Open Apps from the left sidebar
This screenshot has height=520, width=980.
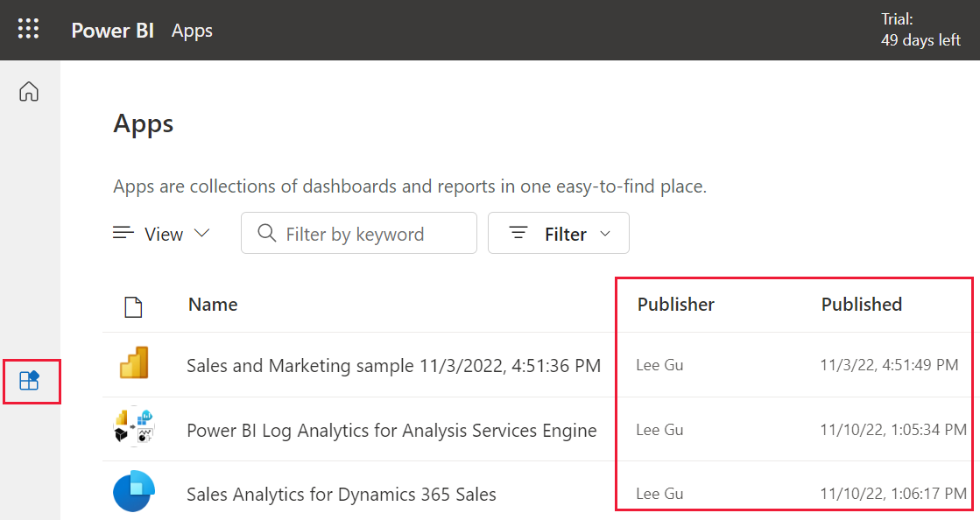(x=30, y=380)
